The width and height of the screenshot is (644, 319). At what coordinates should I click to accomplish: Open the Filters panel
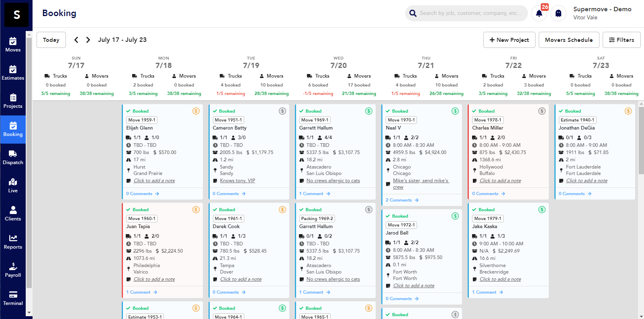(x=621, y=40)
